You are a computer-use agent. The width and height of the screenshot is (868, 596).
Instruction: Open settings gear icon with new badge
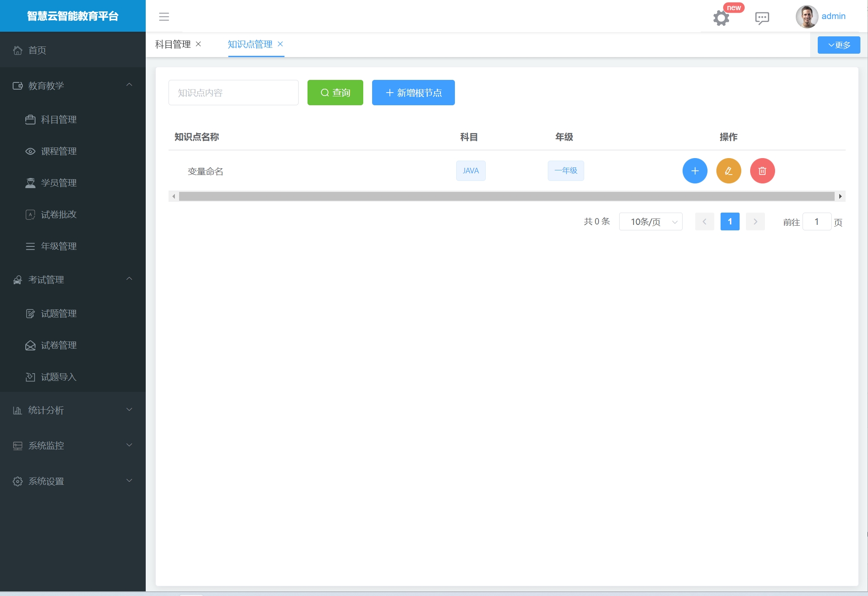[721, 18]
